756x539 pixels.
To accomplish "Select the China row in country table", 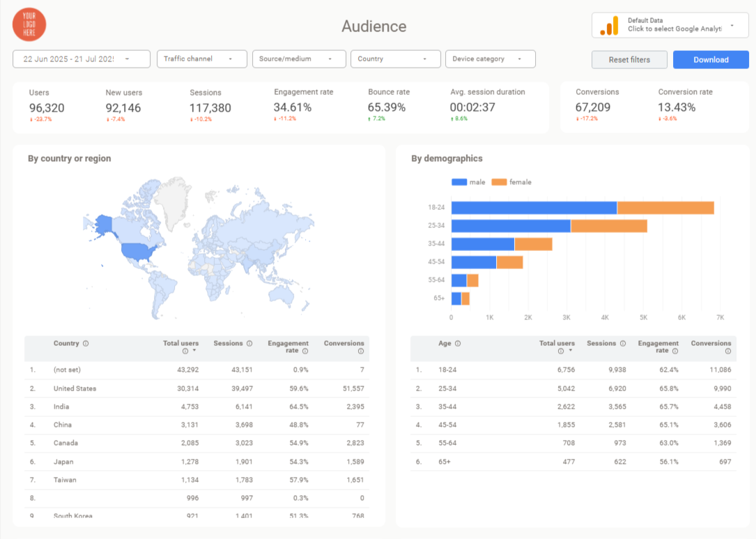I will 196,425.
